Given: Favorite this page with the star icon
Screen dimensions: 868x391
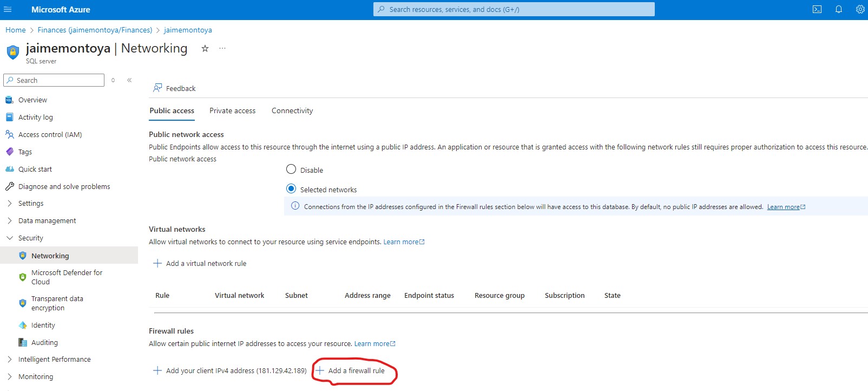Looking at the screenshot, I should (205, 48).
